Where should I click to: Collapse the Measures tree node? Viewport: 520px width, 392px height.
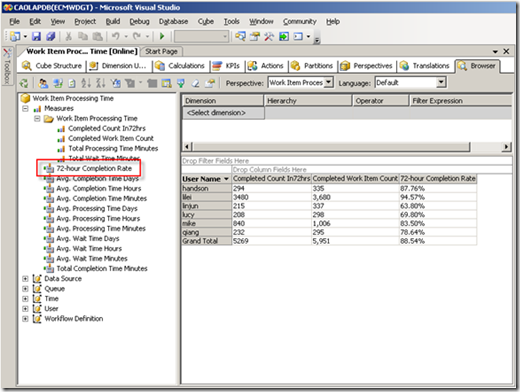25,109
